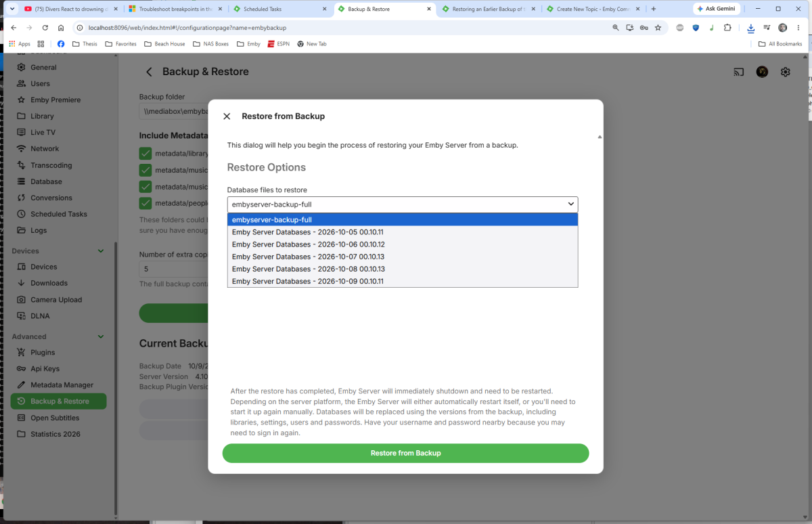Open General settings in the sidebar
This screenshot has height=524, width=812.
[58, 67]
